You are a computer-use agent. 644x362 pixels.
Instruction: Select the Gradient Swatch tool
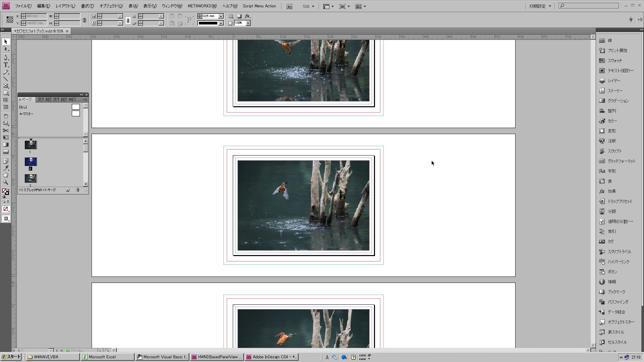pos(6,144)
